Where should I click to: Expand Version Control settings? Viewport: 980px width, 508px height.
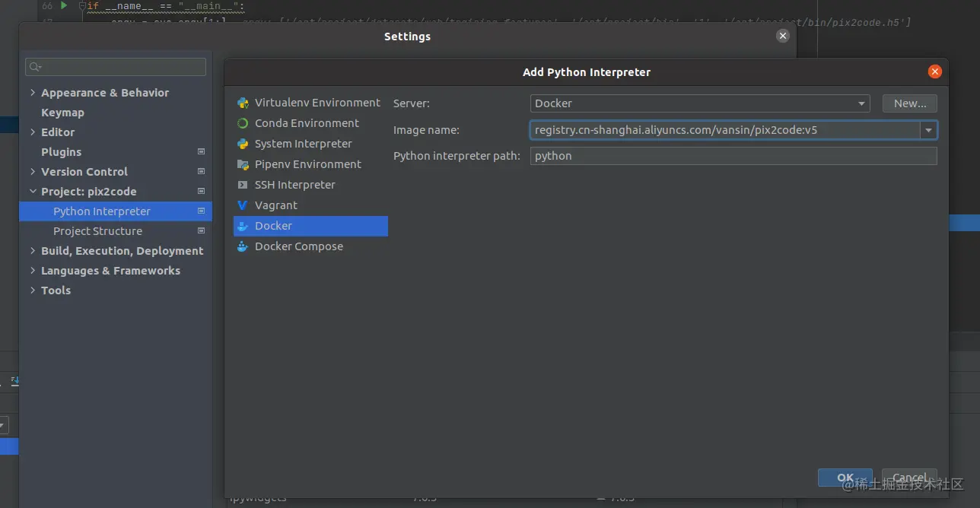33,172
